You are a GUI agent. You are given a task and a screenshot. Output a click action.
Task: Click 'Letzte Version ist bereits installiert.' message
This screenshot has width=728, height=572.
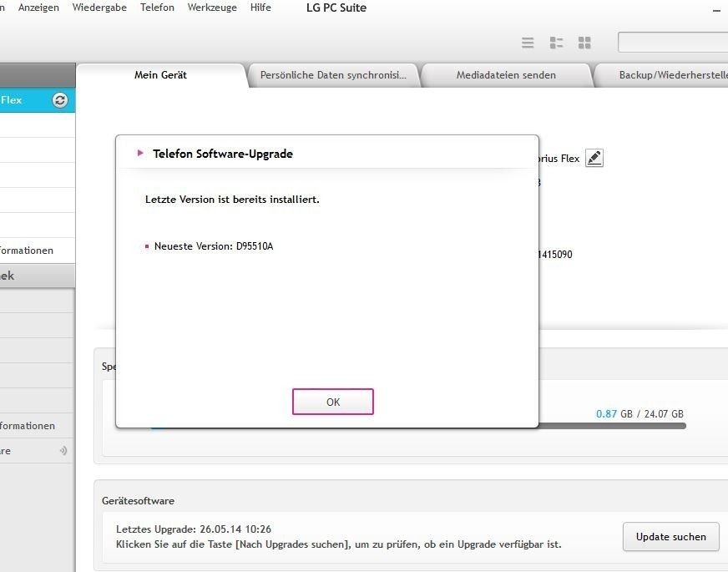tap(232, 200)
